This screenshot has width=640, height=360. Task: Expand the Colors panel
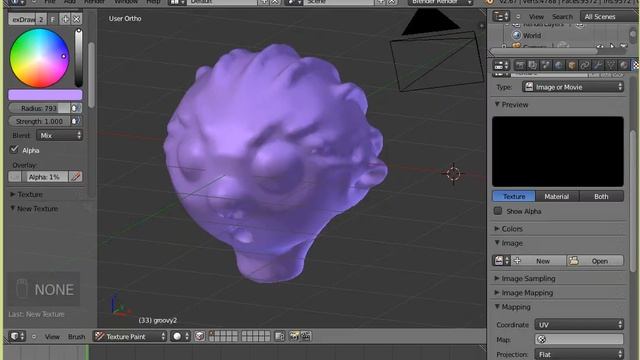[x=509, y=229]
